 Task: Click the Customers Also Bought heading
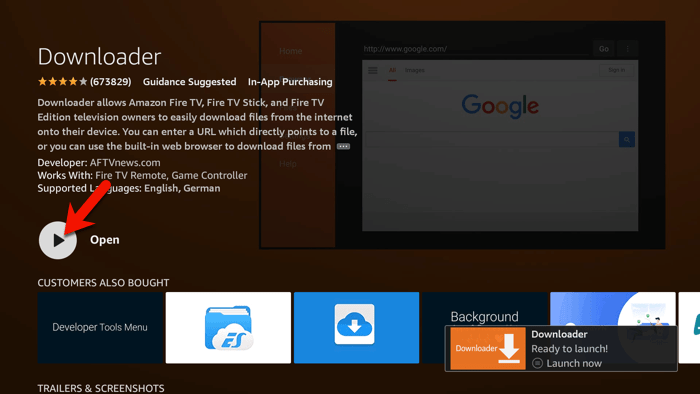tap(103, 283)
